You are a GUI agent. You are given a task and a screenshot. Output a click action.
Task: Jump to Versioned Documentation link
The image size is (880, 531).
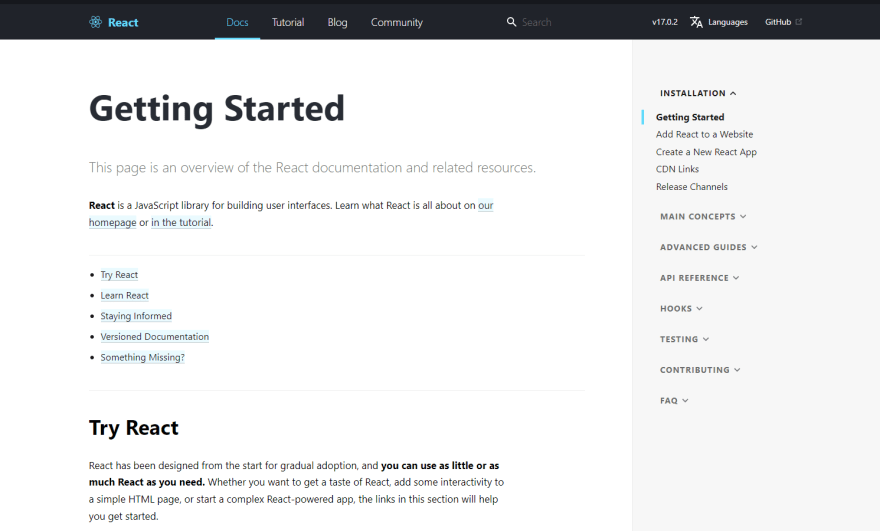pos(154,337)
